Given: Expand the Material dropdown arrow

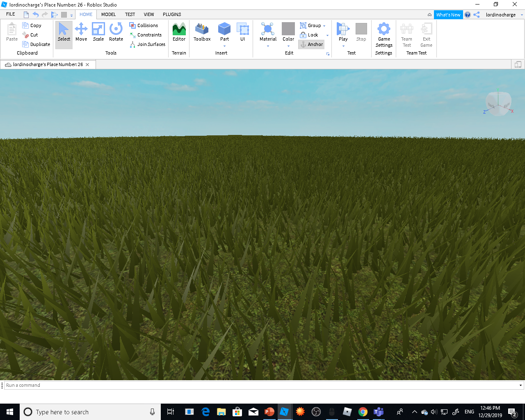Looking at the screenshot, I should 268,46.
